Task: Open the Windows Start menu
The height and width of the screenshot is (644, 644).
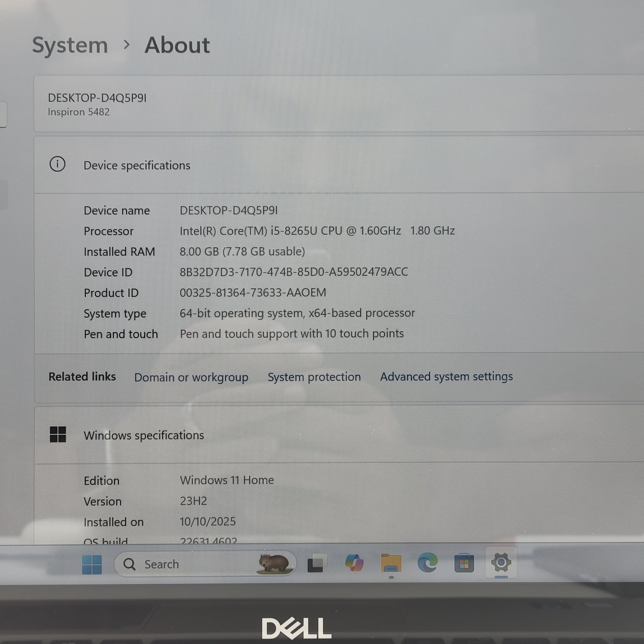Action: pos(92,564)
